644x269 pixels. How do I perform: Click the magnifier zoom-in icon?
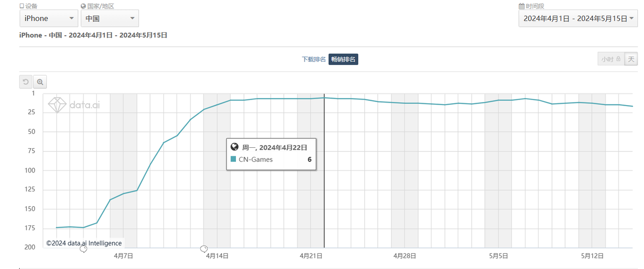pyautogui.click(x=40, y=81)
